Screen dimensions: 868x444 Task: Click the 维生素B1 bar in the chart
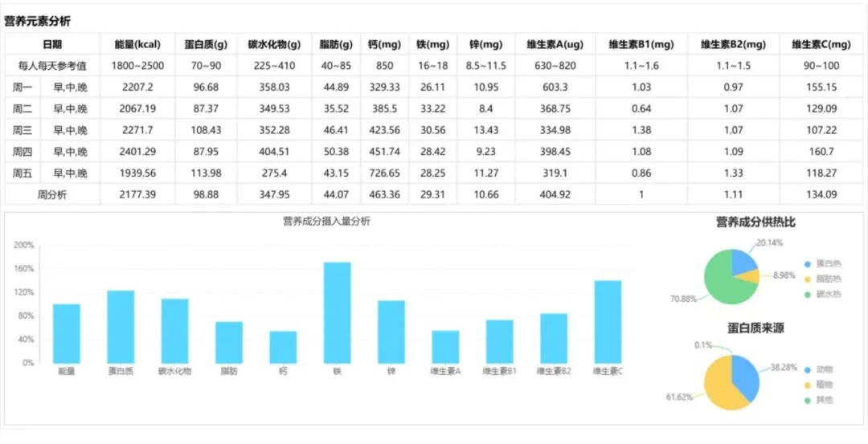point(500,341)
